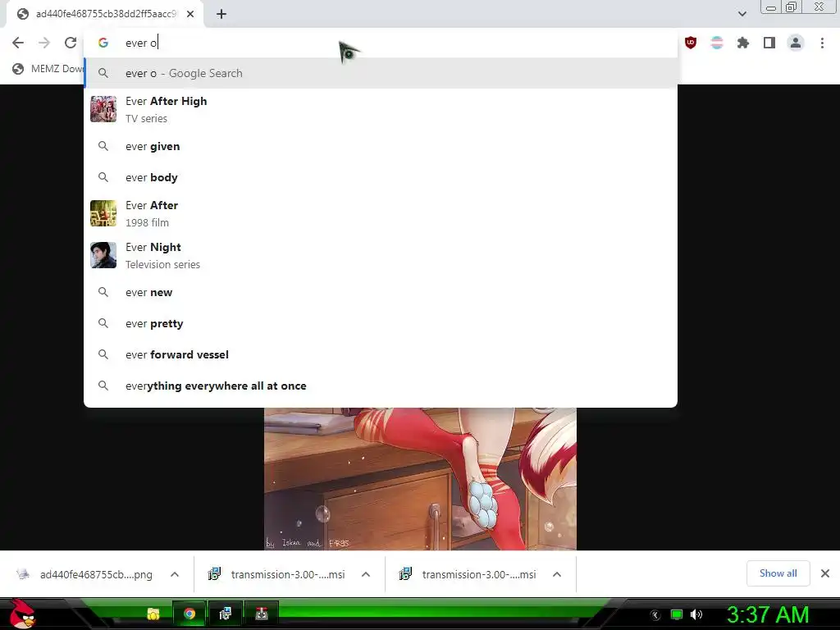This screenshot has width=840, height=630.
Task: Click the 3:37 AM clock
Action: click(x=768, y=614)
